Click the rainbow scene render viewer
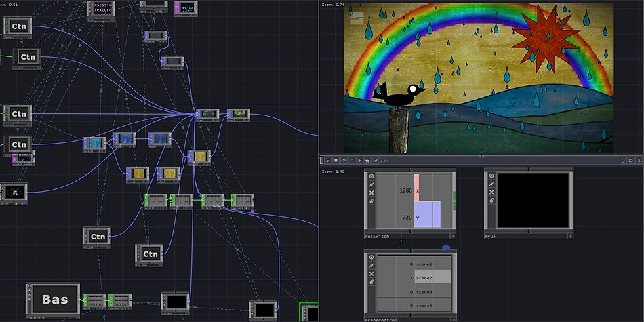 (479, 78)
